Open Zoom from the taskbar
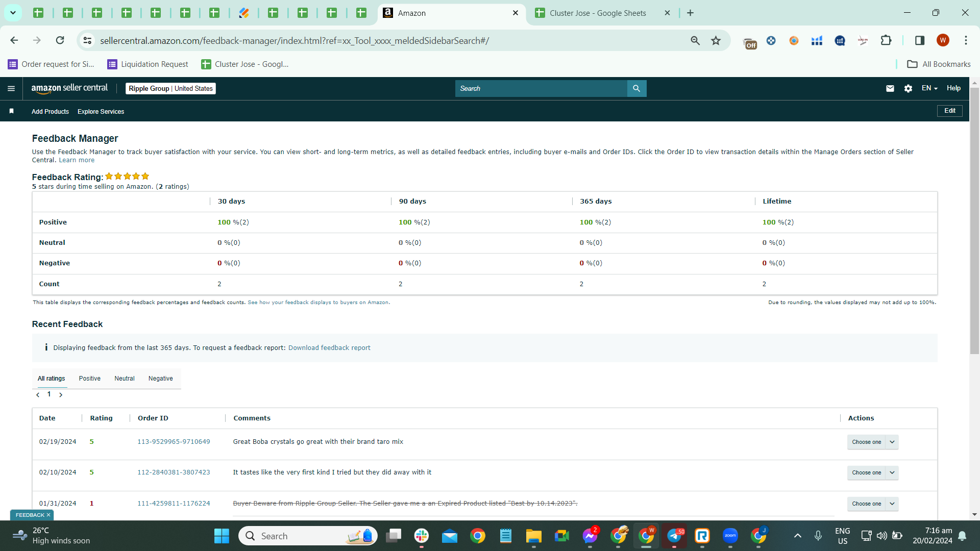 coord(730,536)
